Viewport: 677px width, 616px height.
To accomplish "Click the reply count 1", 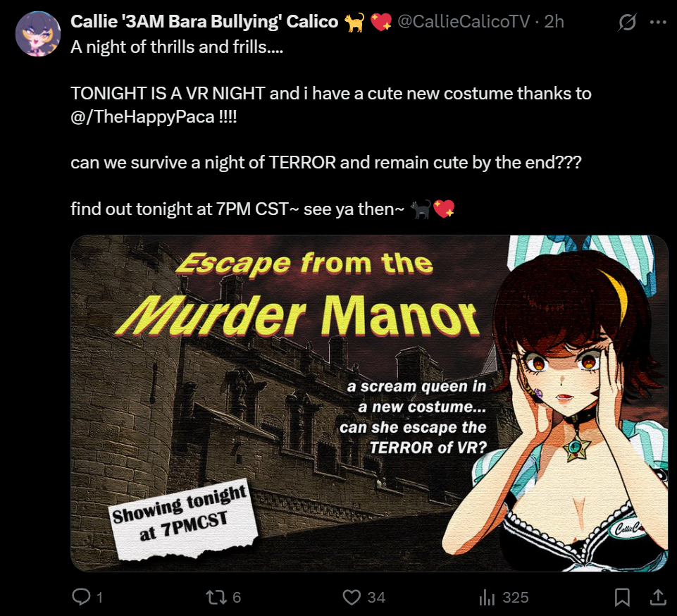I will pos(100,598).
